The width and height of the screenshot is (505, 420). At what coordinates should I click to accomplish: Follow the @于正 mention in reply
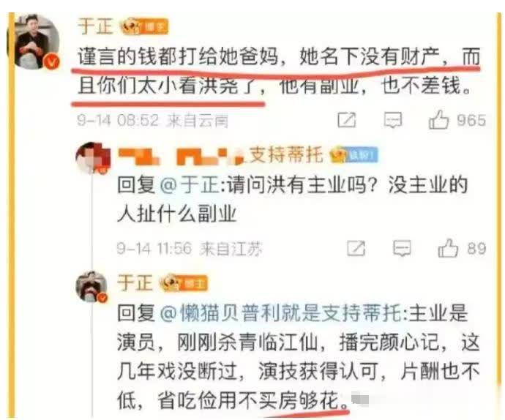point(190,186)
